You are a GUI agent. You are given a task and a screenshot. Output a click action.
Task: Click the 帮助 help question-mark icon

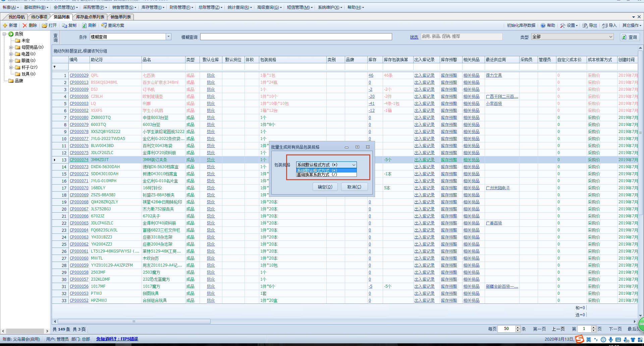click(x=543, y=25)
